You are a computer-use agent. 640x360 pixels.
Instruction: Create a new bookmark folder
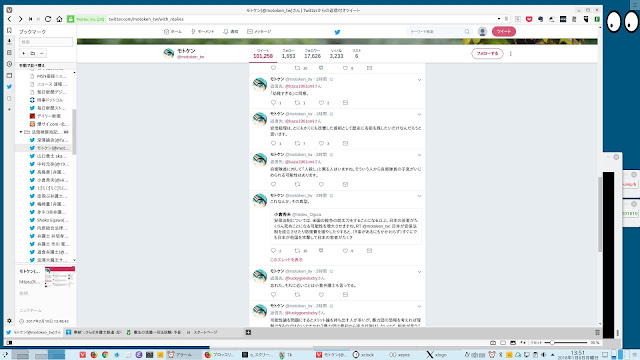pos(33,53)
